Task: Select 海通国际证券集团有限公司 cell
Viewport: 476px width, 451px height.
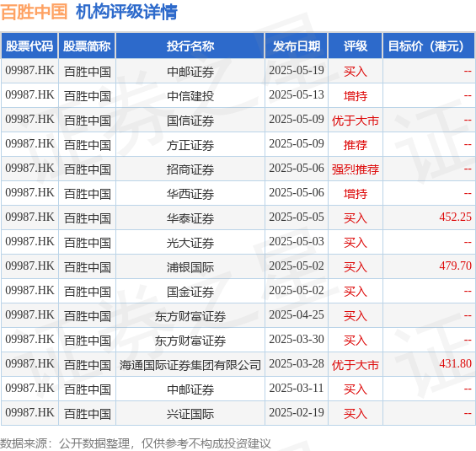Action: (x=190, y=365)
